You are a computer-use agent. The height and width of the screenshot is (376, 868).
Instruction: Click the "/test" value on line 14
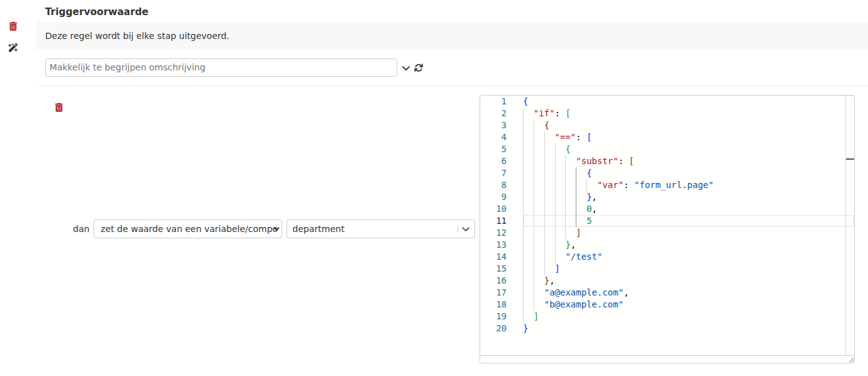click(x=584, y=257)
